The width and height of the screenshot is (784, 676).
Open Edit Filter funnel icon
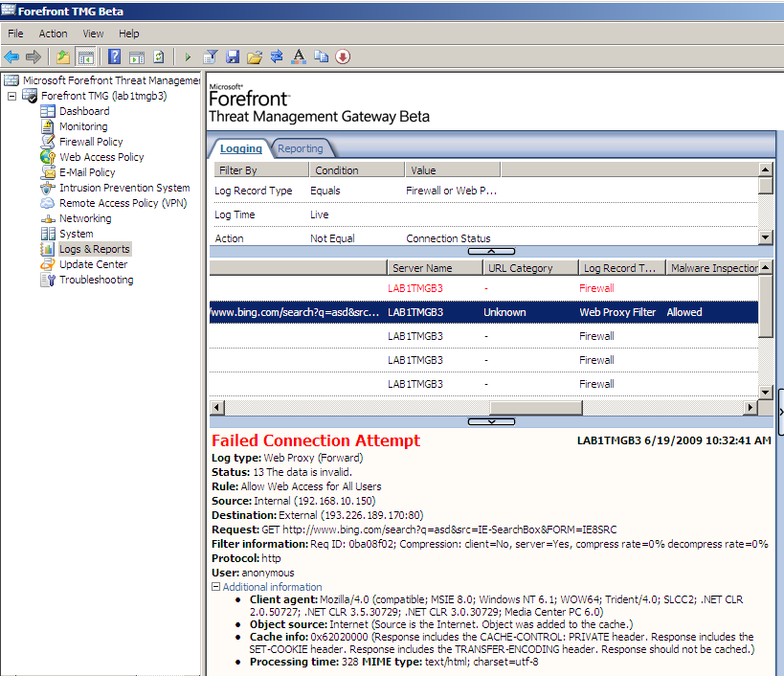click(x=211, y=57)
